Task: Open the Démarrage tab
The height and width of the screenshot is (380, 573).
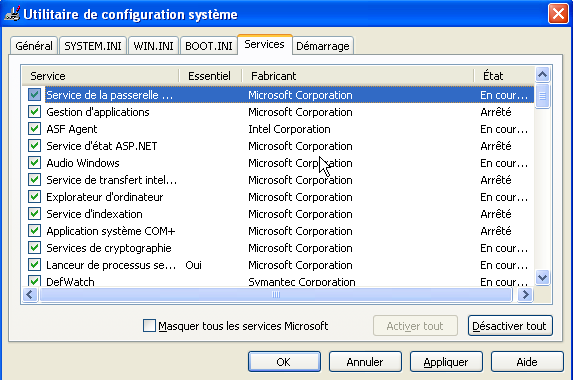Action: (323, 46)
